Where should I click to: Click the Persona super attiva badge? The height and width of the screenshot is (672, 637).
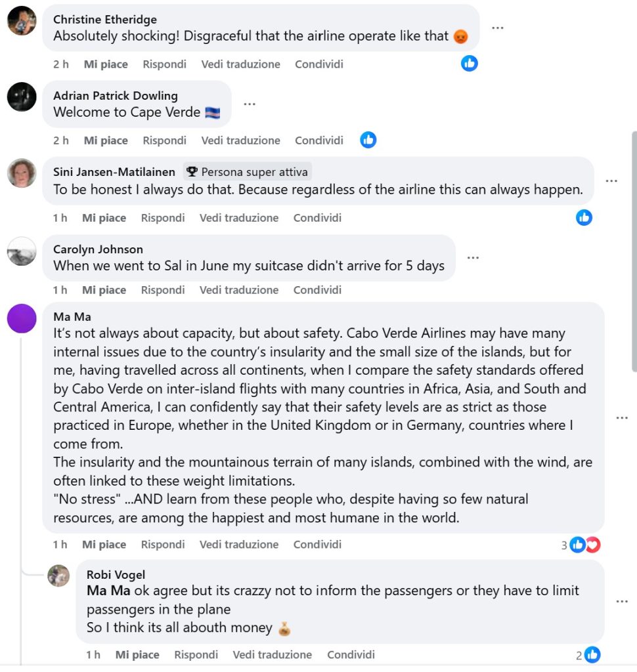(x=248, y=172)
